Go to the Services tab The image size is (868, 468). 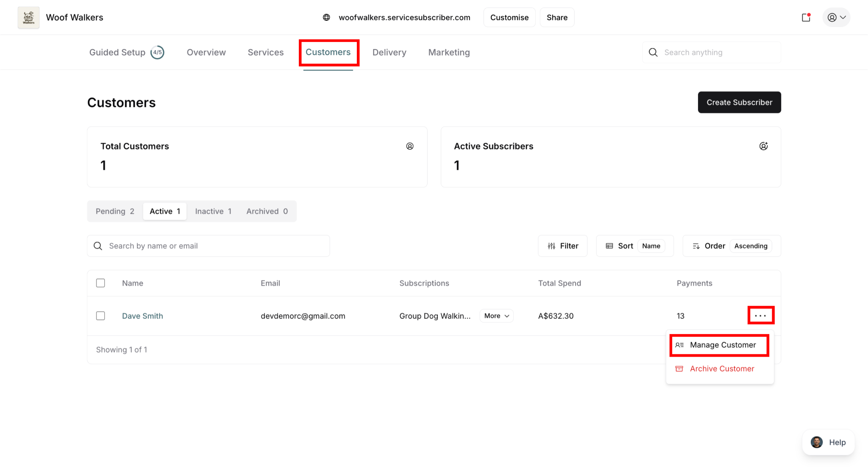265,53
